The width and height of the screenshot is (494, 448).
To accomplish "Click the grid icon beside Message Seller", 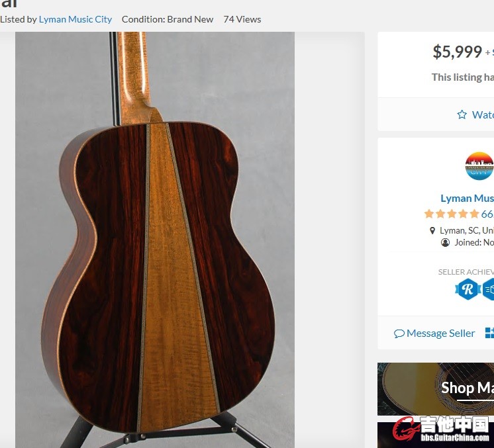I will tap(489, 333).
